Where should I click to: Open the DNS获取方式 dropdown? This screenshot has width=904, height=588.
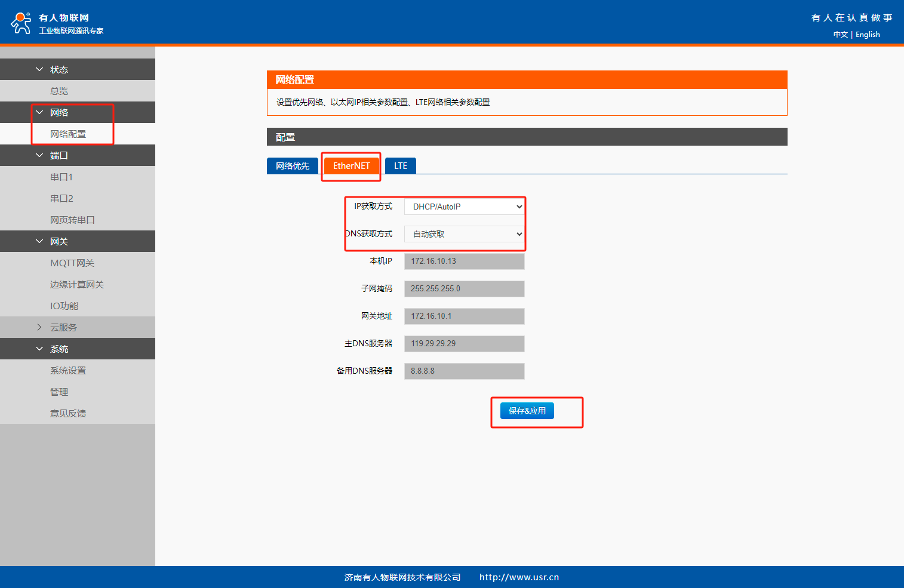tap(464, 234)
